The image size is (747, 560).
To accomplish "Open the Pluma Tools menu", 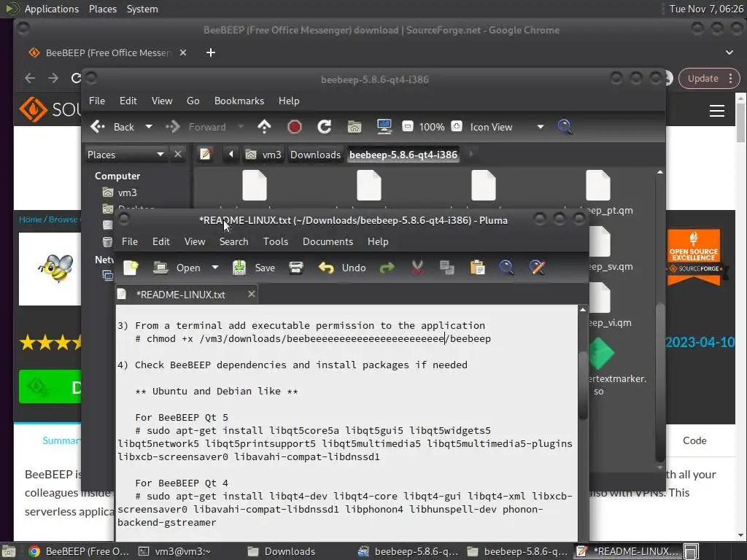I will point(275,242).
